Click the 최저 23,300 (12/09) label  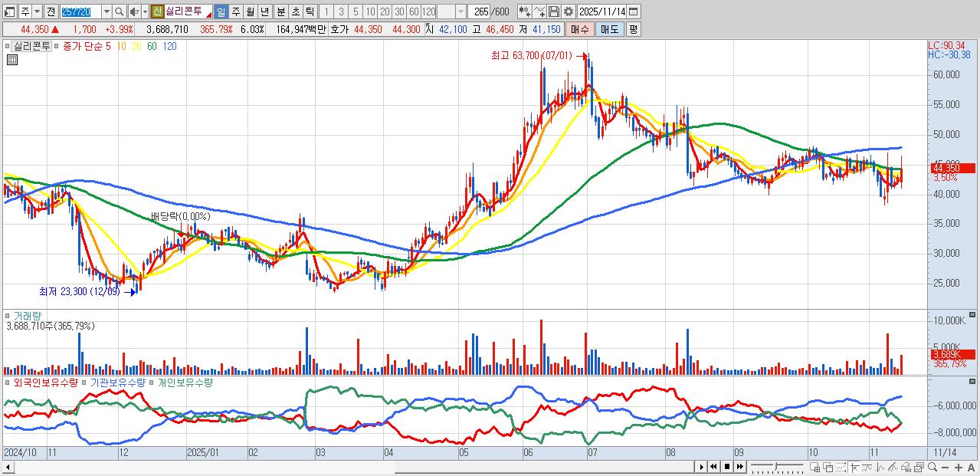(79, 291)
